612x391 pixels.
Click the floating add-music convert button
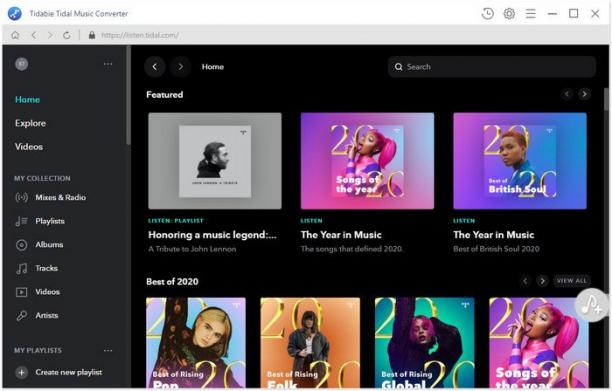[x=591, y=305]
